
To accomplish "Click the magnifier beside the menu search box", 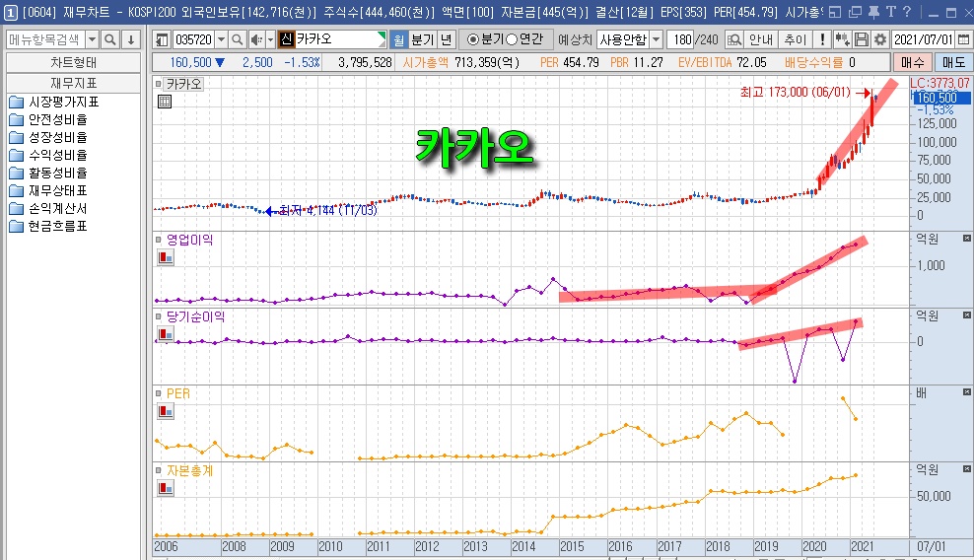I will click(x=110, y=39).
